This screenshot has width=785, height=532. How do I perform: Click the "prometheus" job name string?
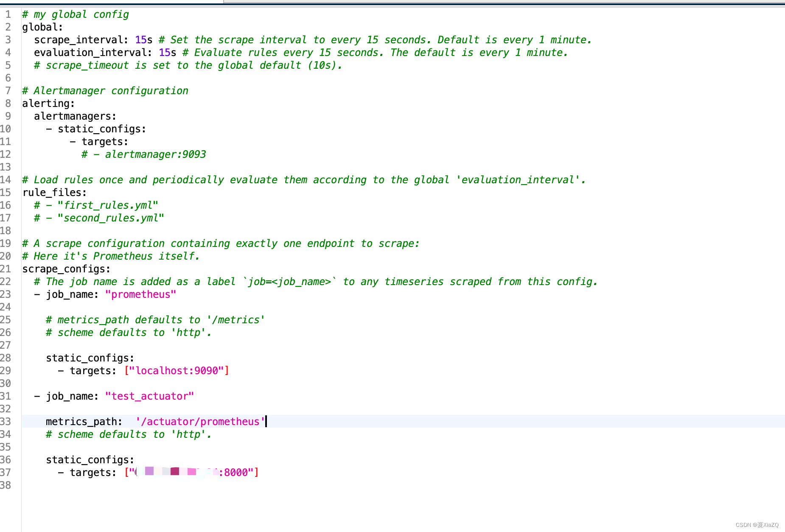pos(140,294)
